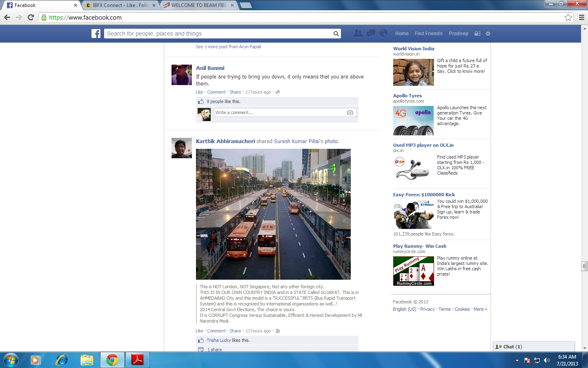Click See 1 more post from Arun Papali
The height and width of the screenshot is (368, 588).
(x=228, y=47)
